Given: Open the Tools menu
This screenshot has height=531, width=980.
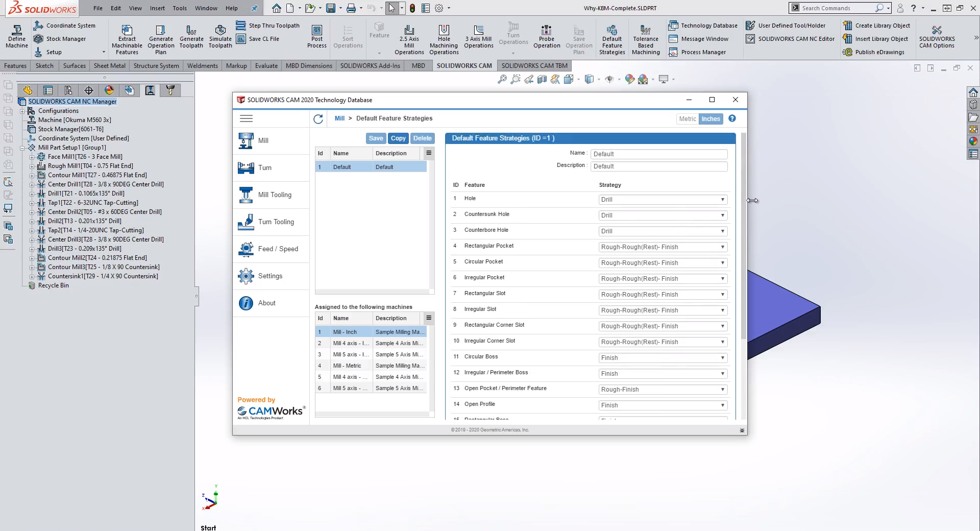Looking at the screenshot, I should click(x=180, y=8).
